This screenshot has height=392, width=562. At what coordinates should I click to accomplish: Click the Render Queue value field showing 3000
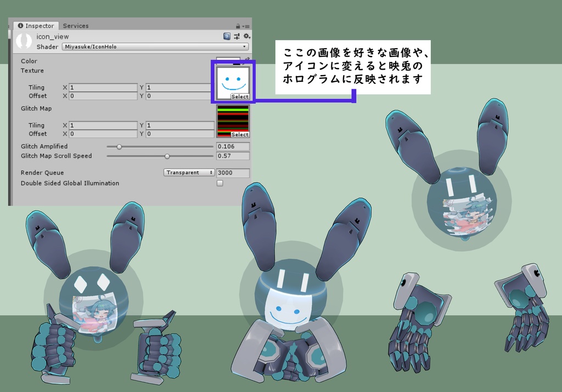coord(233,173)
